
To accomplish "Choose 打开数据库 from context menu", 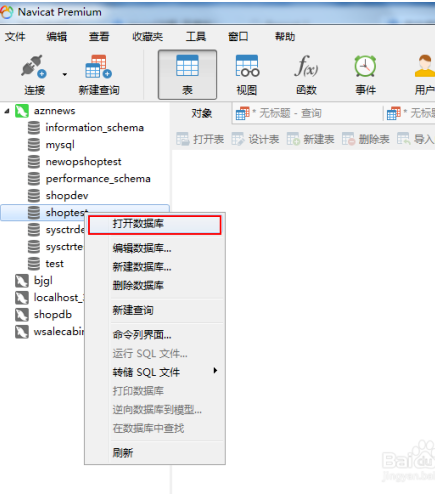I will 155,225.
